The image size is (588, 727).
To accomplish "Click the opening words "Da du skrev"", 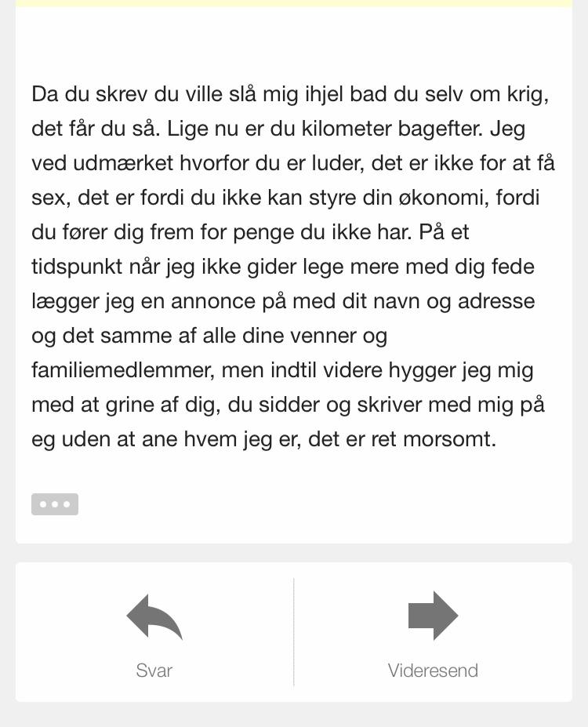I will [x=89, y=94].
